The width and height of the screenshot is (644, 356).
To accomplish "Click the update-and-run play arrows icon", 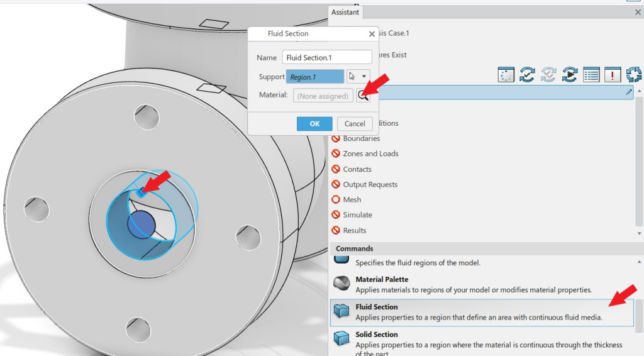I will click(570, 75).
